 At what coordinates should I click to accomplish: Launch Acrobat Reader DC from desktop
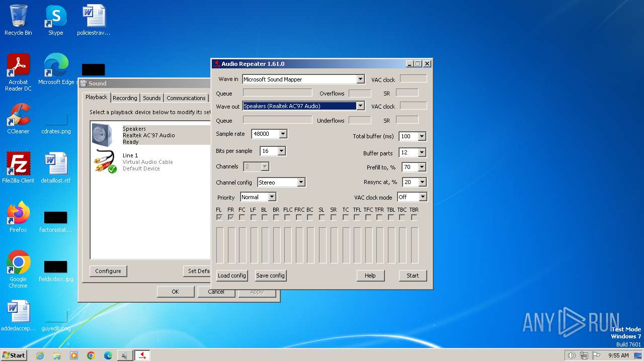pyautogui.click(x=18, y=72)
